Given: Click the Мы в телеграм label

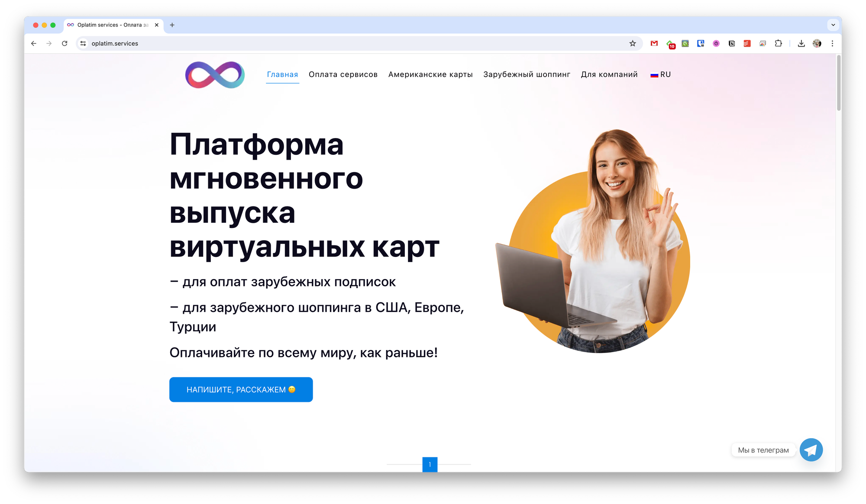Looking at the screenshot, I should click(x=763, y=450).
